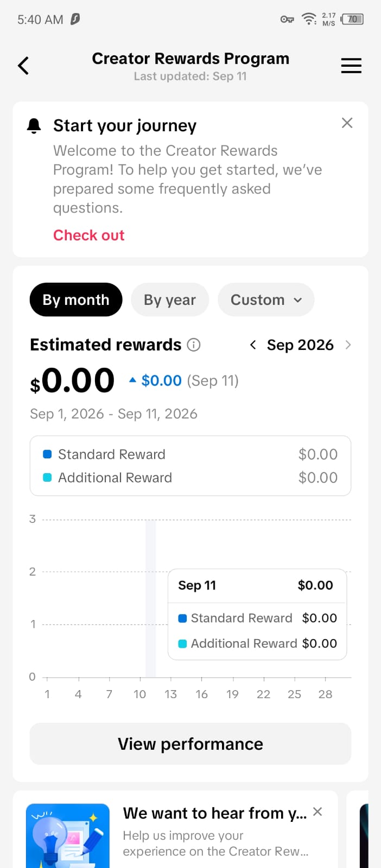Tap the Additional Reward cyan swatch

[x=47, y=477]
